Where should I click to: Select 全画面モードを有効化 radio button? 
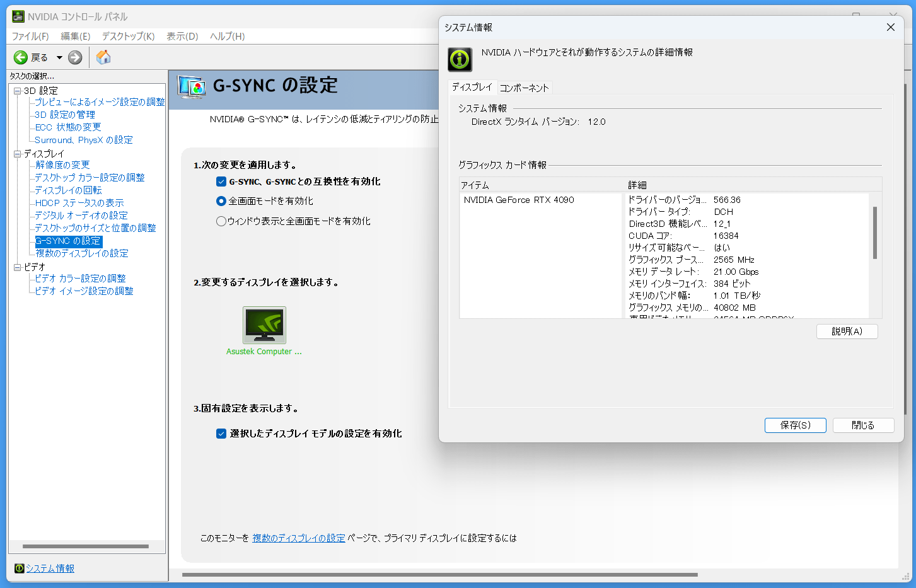(221, 201)
